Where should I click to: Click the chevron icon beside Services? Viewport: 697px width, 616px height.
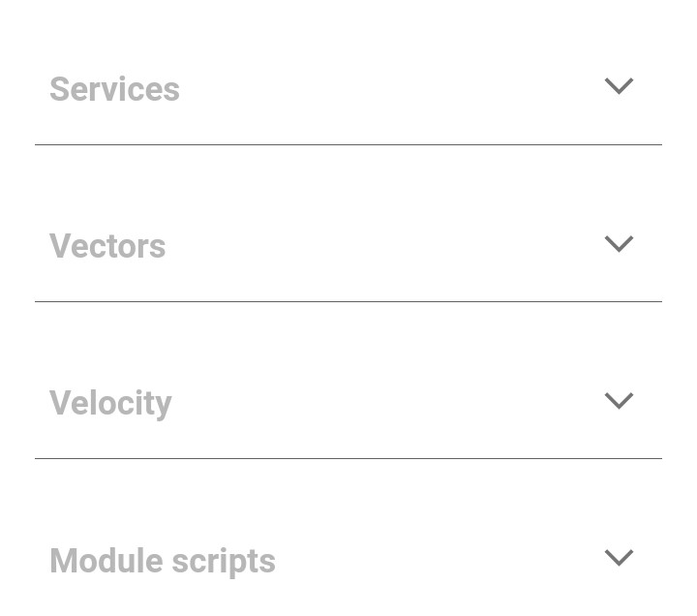click(619, 86)
